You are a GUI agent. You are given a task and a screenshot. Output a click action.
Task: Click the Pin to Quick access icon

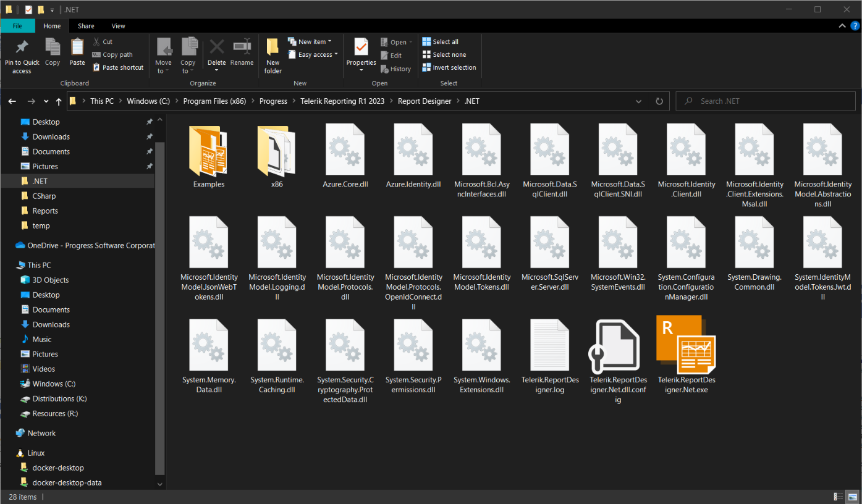point(22,48)
